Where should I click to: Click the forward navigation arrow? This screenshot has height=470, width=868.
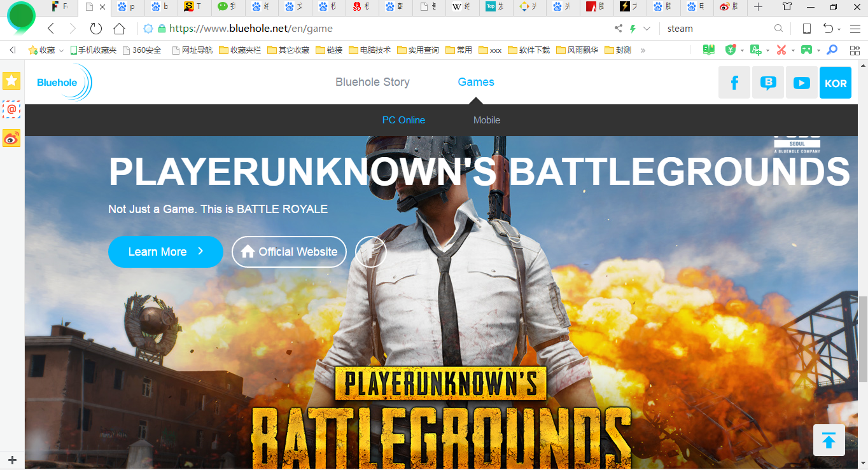coord(73,29)
